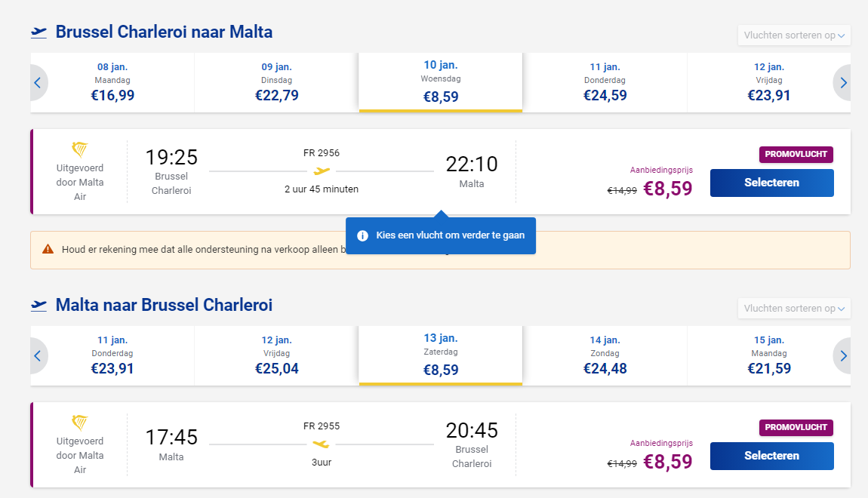Viewport: 868px width, 498px height.
Task: Click the PROMOVLUCHT badge on outbound flight
Action: point(796,155)
